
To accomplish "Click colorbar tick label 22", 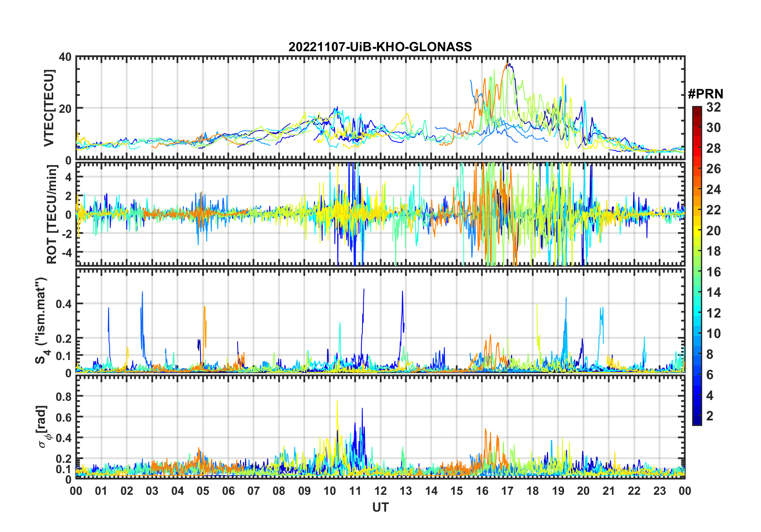I will coord(713,210).
